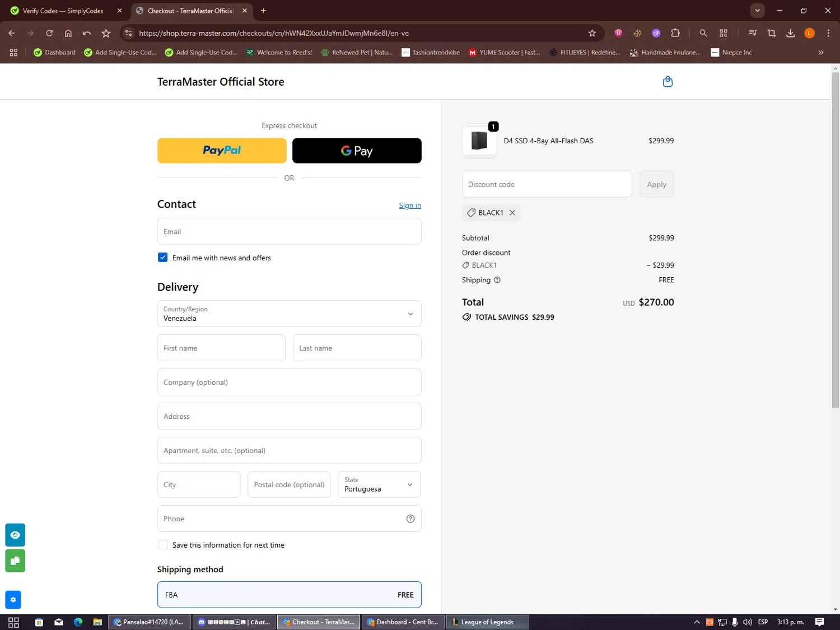This screenshot has width=840, height=630.
Task: Check Save this information for next time
Action: pyautogui.click(x=162, y=545)
